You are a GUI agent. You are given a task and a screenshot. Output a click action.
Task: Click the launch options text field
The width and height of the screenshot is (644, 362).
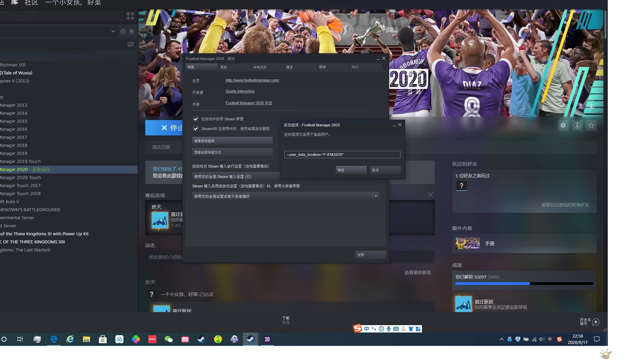click(x=342, y=155)
